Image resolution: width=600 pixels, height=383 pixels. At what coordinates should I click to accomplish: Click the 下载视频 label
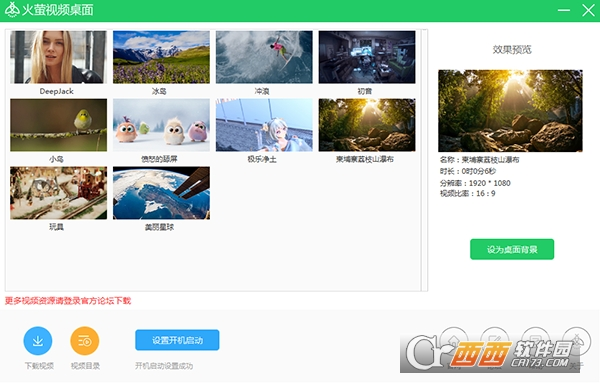39,366
